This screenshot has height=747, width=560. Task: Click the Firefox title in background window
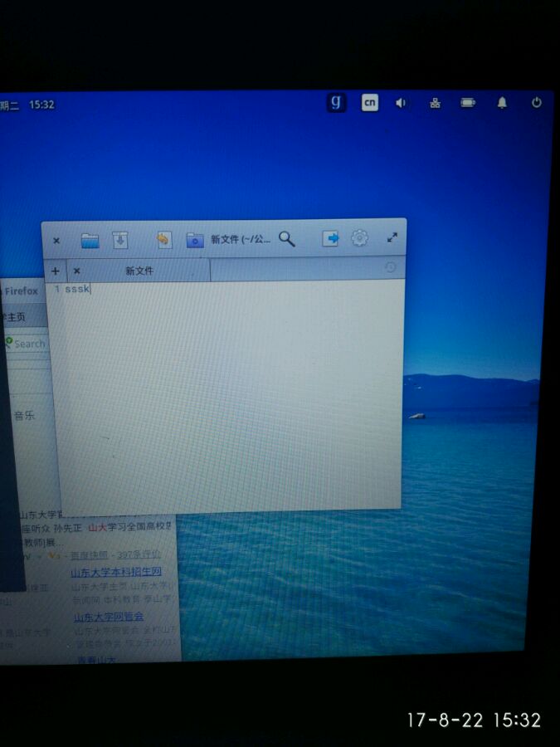pyautogui.click(x=21, y=291)
